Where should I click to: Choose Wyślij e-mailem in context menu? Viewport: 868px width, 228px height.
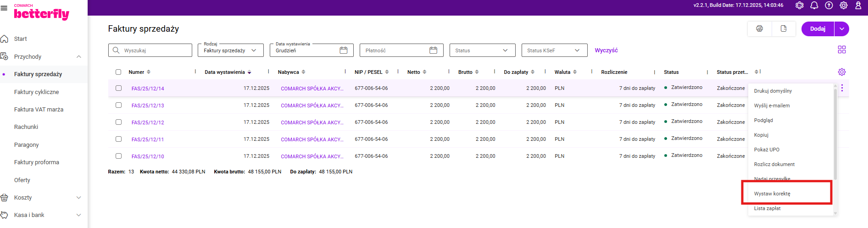[x=772, y=106]
